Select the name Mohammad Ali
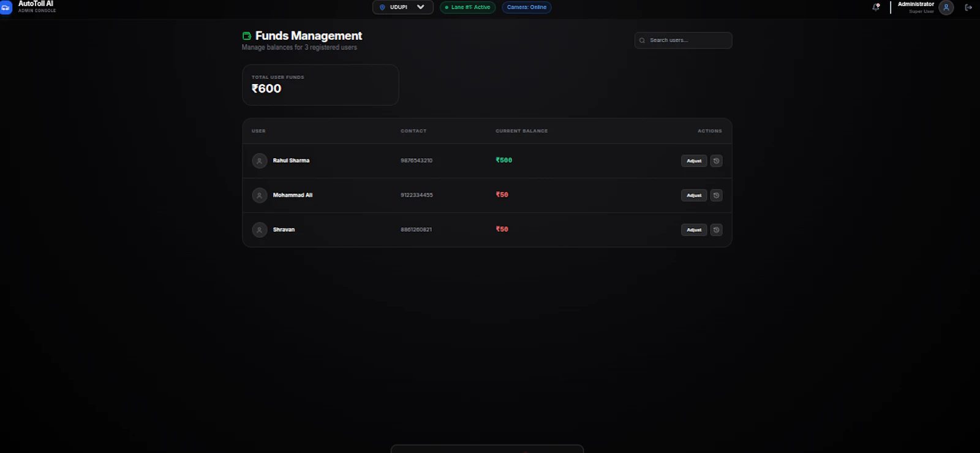The image size is (980, 453). [293, 195]
